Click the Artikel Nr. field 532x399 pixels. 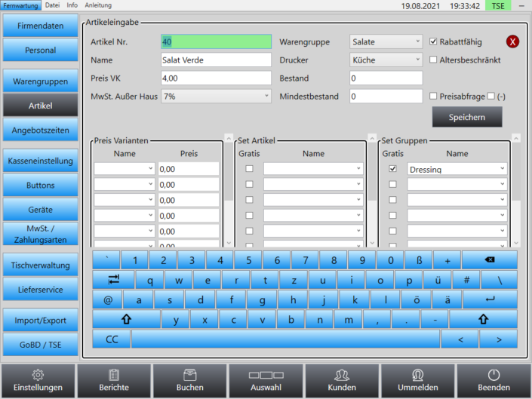pyautogui.click(x=216, y=41)
